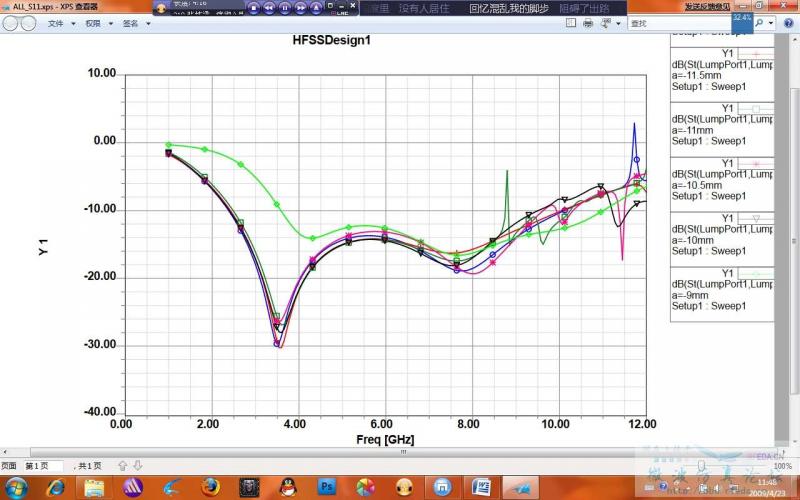
Task: Click the eject button in the music bar
Action: (316, 8)
